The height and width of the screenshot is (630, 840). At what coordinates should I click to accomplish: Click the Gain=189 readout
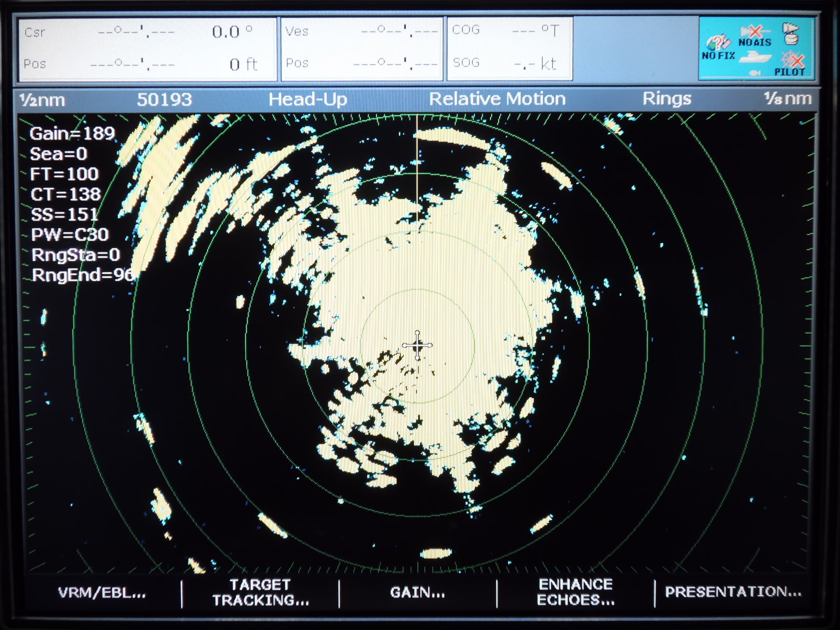pyautogui.click(x=72, y=134)
